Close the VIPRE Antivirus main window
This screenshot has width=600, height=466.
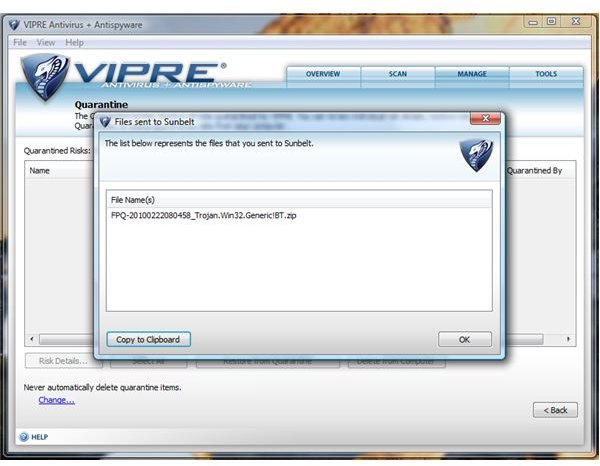point(576,21)
